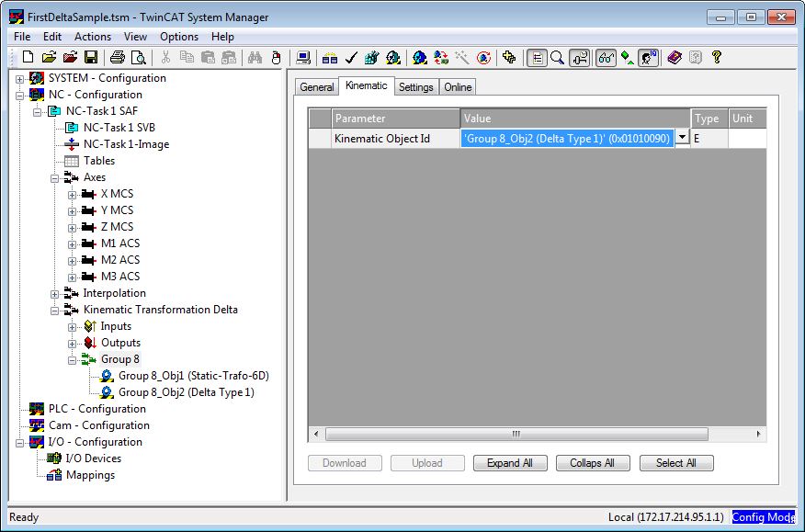Open the Actions menu
This screenshot has height=532, width=805.
click(93, 37)
